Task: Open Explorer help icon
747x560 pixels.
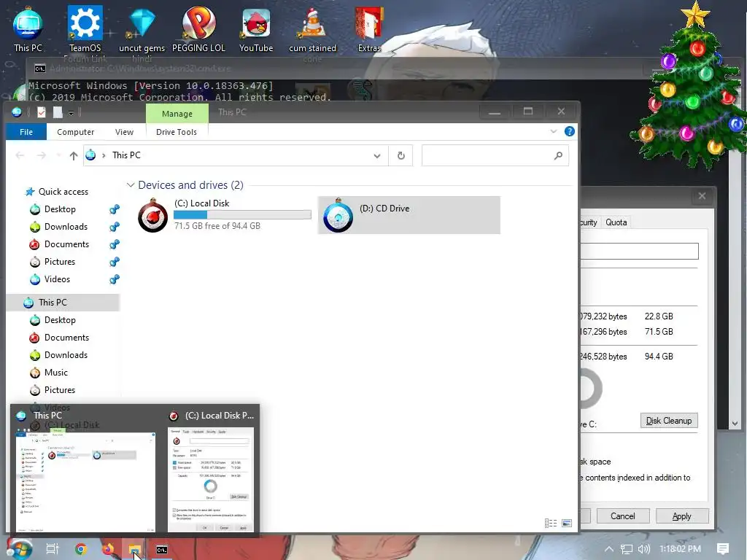Action: click(569, 131)
